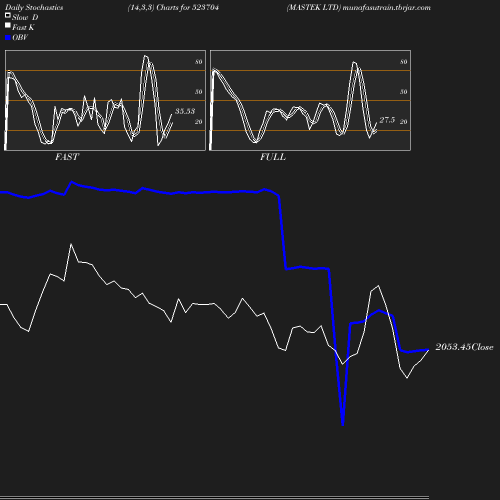The width and height of the screenshot is (500, 500).
Task: Click the 27.5 value in FULL chart
Action: (387, 120)
